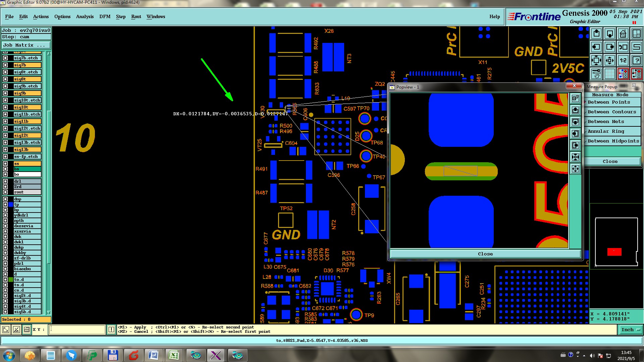Open the tools wrench and palette icon
This screenshot has height=362, width=644.
tap(596, 74)
